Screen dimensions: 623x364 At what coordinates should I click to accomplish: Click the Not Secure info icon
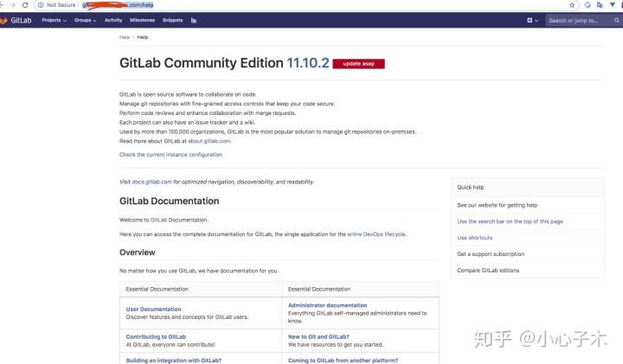point(41,5)
